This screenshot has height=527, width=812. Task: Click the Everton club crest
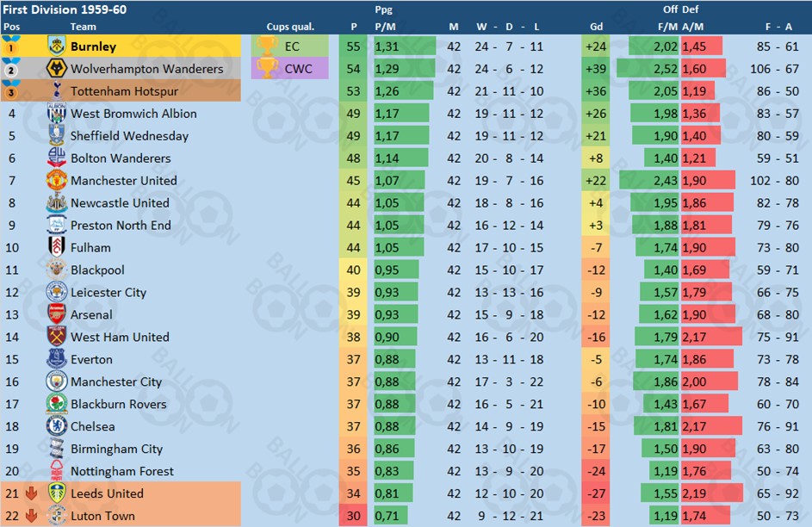[x=57, y=359]
